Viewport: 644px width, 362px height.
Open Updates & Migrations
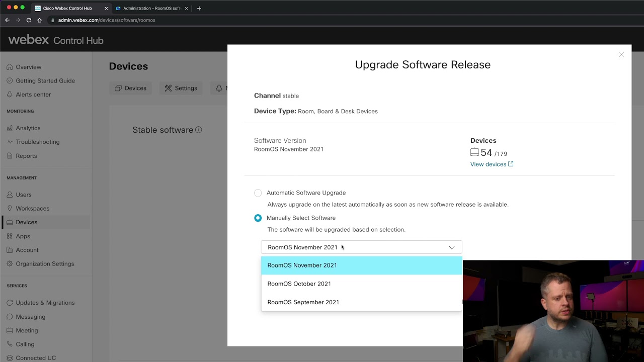click(x=45, y=303)
